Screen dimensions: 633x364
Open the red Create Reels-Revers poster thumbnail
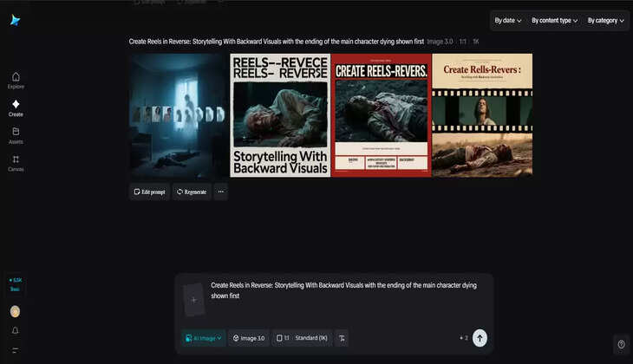coord(381,115)
